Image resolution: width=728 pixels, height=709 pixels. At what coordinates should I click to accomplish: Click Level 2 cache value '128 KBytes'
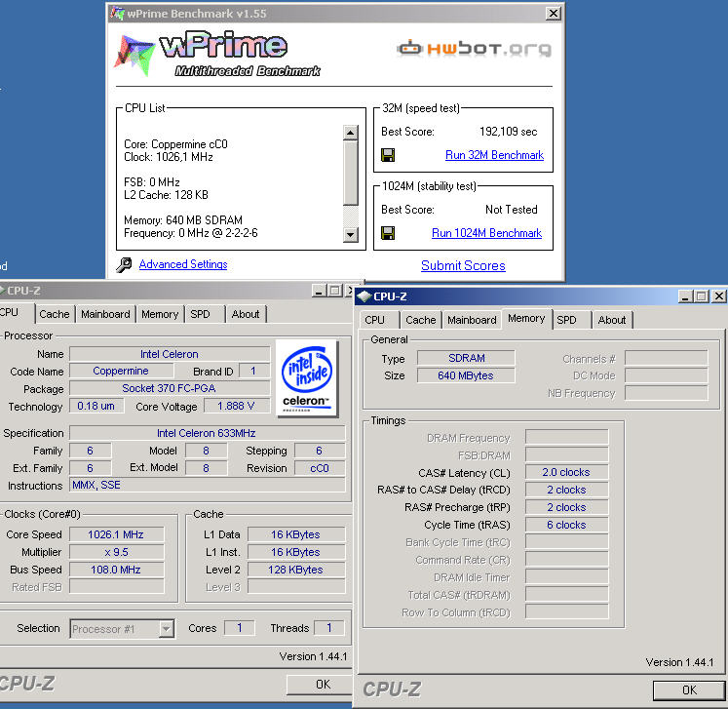295,570
